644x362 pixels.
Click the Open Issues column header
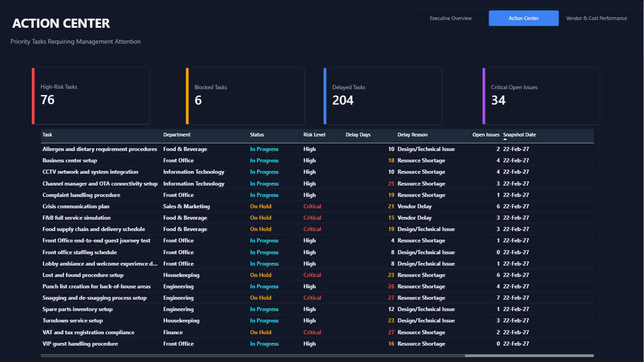click(486, 135)
